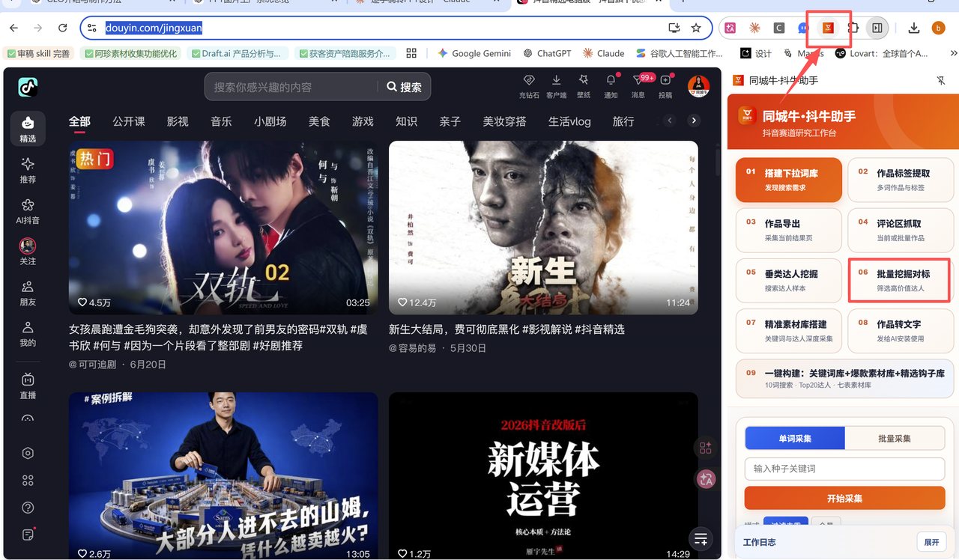Open 消息 with the 99+ badge

[638, 87]
